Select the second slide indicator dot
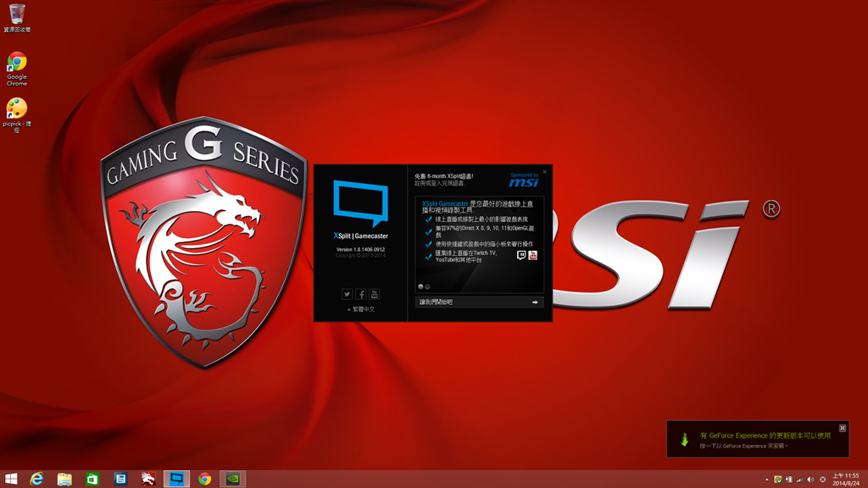868x488 pixels. pyautogui.click(x=427, y=286)
